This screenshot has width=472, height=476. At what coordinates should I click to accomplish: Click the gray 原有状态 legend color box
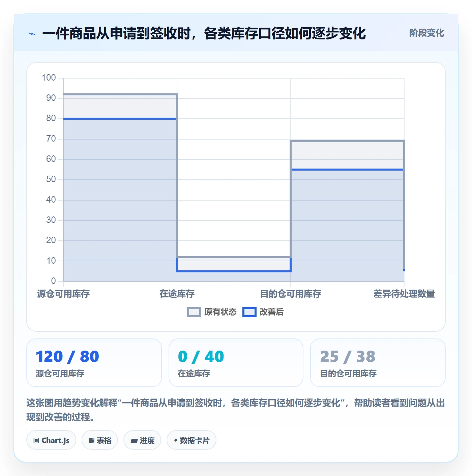tap(194, 312)
